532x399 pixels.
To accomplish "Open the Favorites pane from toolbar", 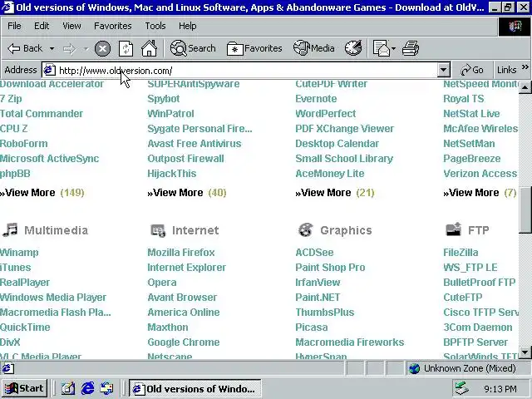I will pyautogui.click(x=254, y=48).
